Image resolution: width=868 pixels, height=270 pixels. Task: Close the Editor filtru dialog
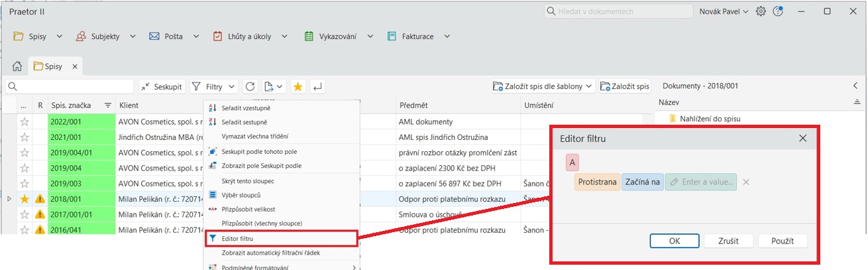point(802,139)
